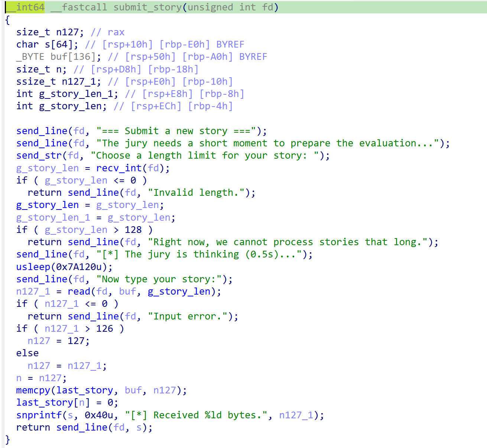
Task: Select the snprintf function call
Action: tap(39, 415)
